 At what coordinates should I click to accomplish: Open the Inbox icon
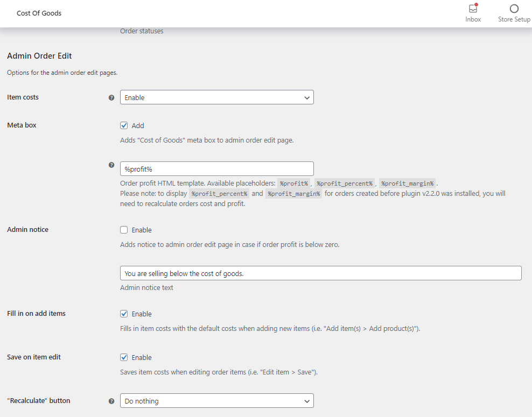tap(473, 8)
